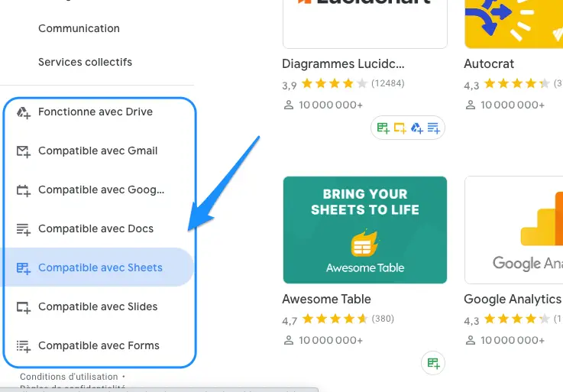
Task: Open the Awesome Table app title
Action: pyautogui.click(x=326, y=300)
